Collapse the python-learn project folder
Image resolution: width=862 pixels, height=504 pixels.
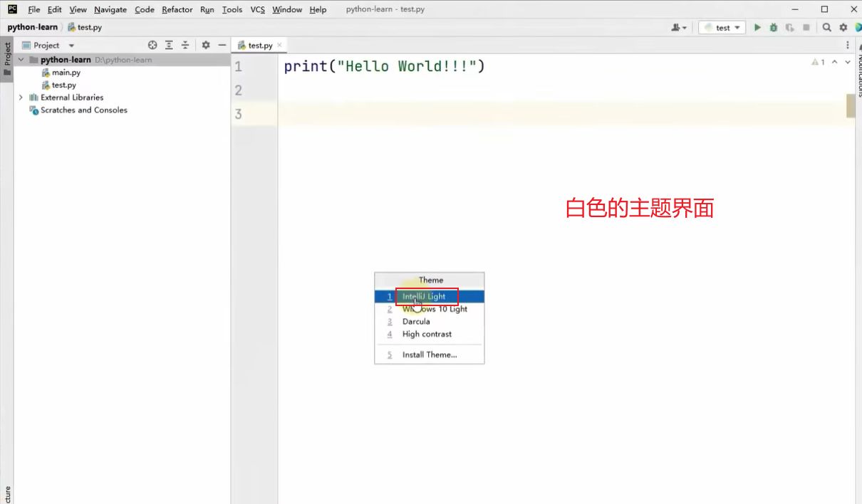(21, 60)
